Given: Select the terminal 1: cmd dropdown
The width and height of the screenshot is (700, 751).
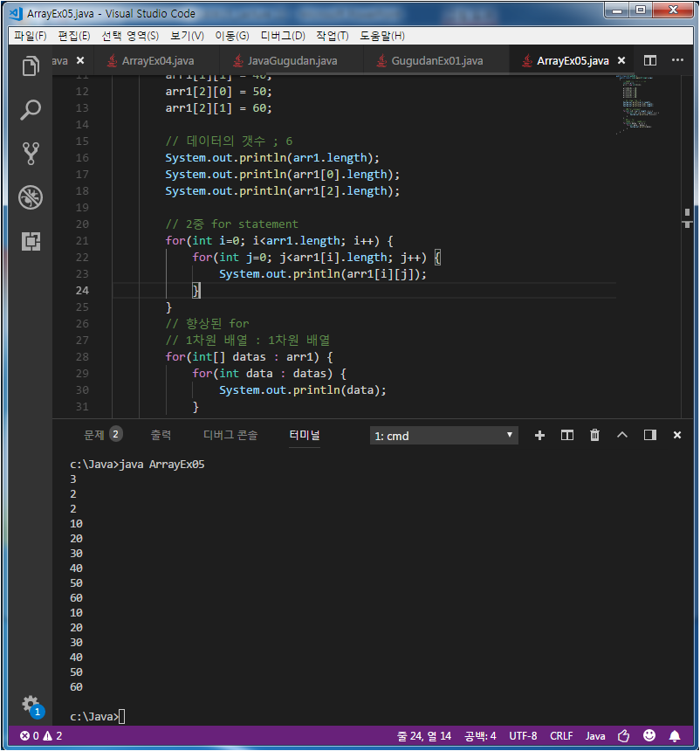Looking at the screenshot, I should tap(444, 436).
